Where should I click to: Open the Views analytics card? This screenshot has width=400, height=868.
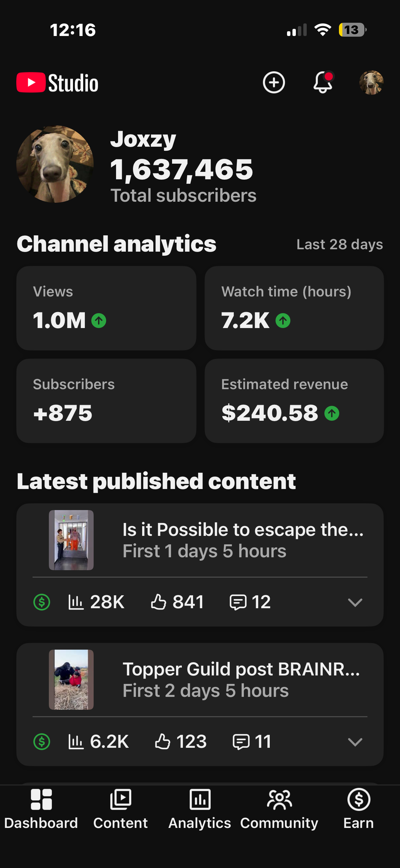(x=106, y=308)
